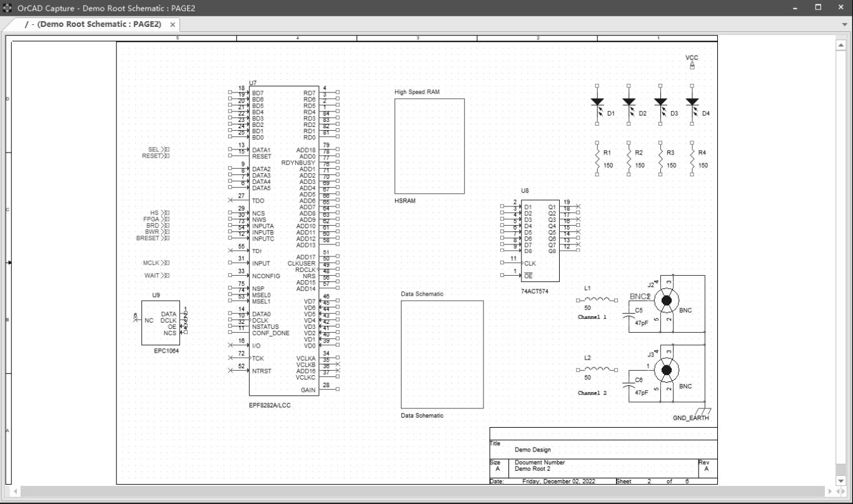Click the EPC1064 part value text
The width and height of the screenshot is (853, 504).
coord(166,351)
